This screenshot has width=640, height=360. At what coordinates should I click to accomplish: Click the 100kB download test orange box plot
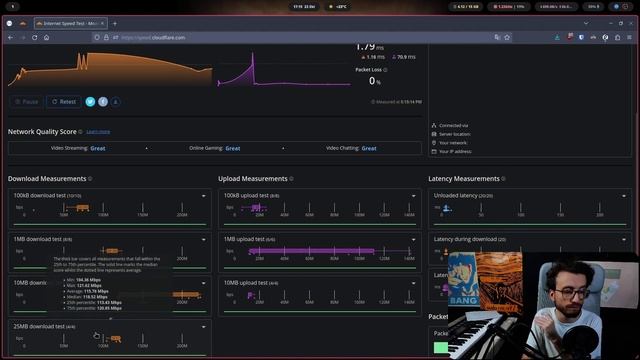coord(82,208)
